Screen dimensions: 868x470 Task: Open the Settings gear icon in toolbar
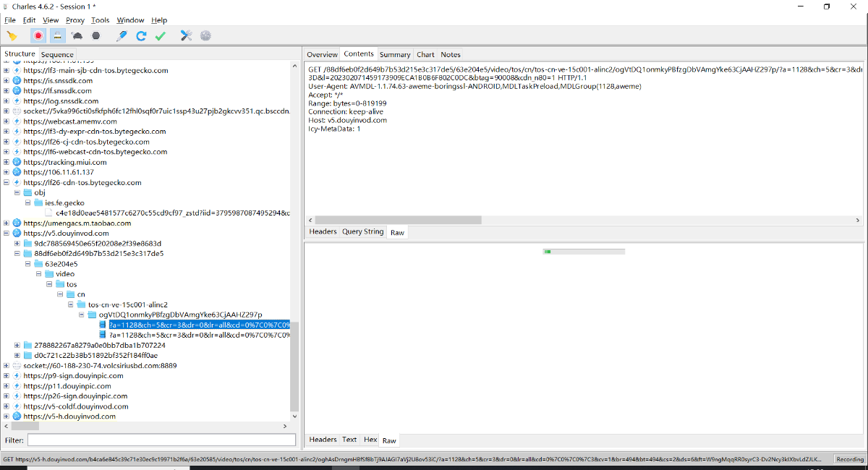[x=205, y=35]
